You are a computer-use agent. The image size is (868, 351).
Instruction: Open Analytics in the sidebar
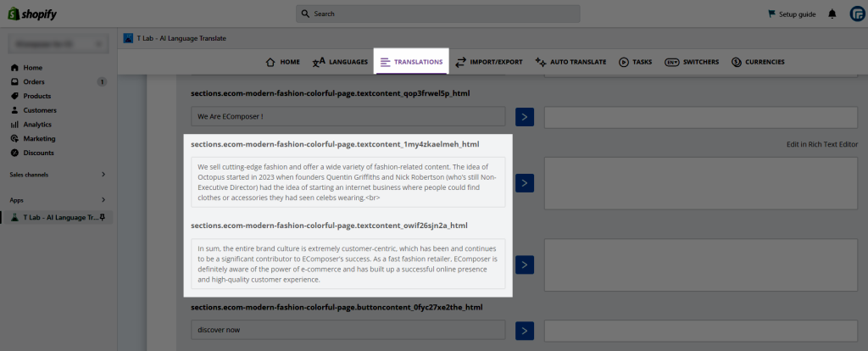point(37,125)
